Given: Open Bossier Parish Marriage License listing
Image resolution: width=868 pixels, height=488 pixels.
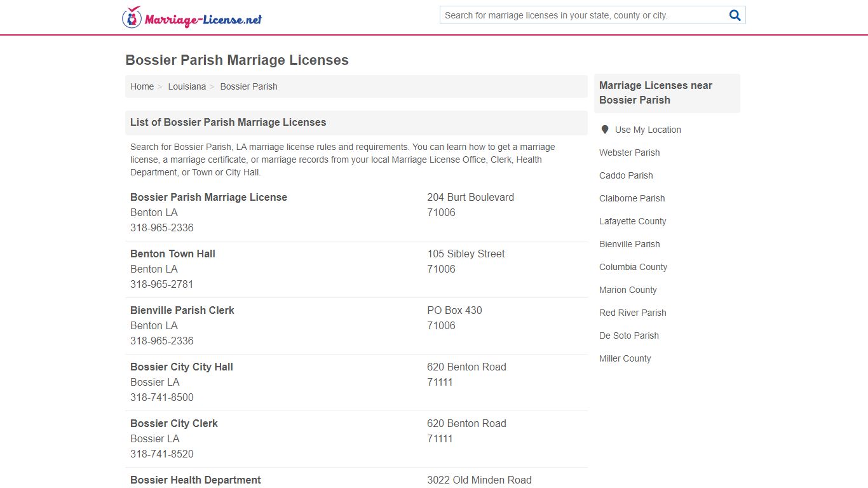Looking at the screenshot, I should pyautogui.click(x=208, y=197).
